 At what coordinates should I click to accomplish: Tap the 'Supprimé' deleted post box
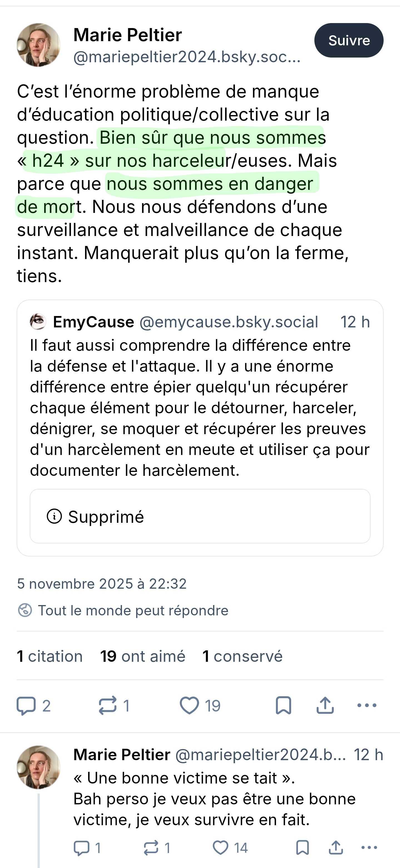pyautogui.click(x=200, y=516)
